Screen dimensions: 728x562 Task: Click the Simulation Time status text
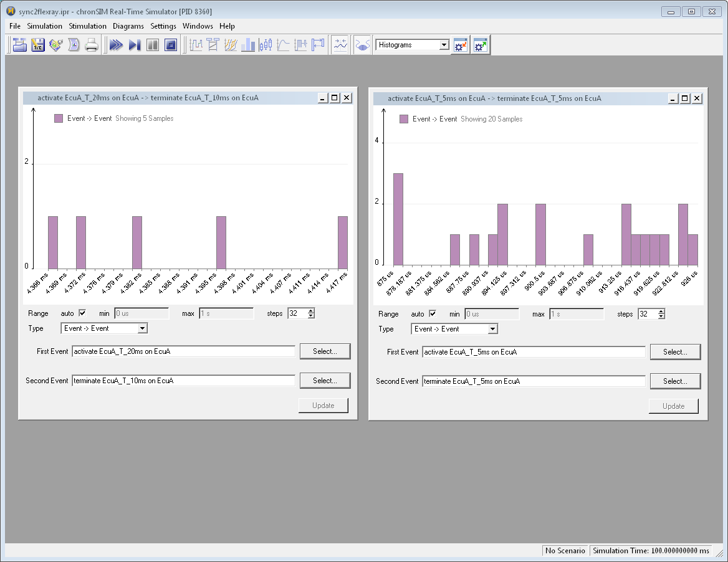651,550
